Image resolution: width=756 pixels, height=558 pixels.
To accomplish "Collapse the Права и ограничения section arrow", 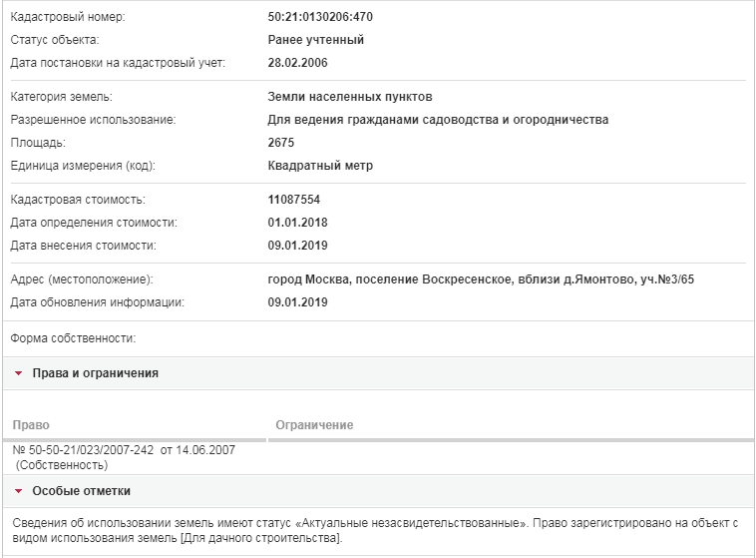I will pyautogui.click(x=18, y=373).
